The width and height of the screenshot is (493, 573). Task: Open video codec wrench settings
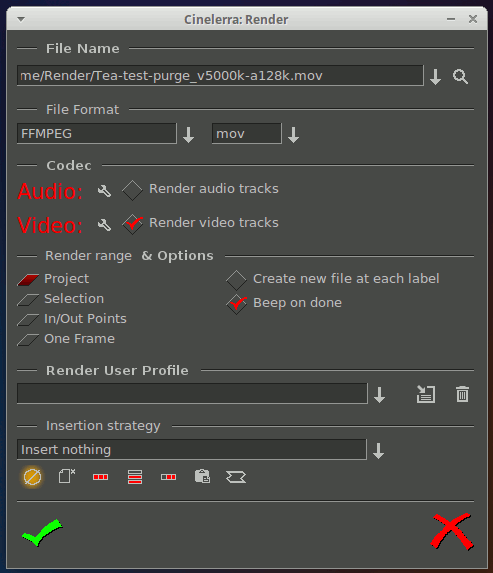pyautogui.click(x=104, y=225)
